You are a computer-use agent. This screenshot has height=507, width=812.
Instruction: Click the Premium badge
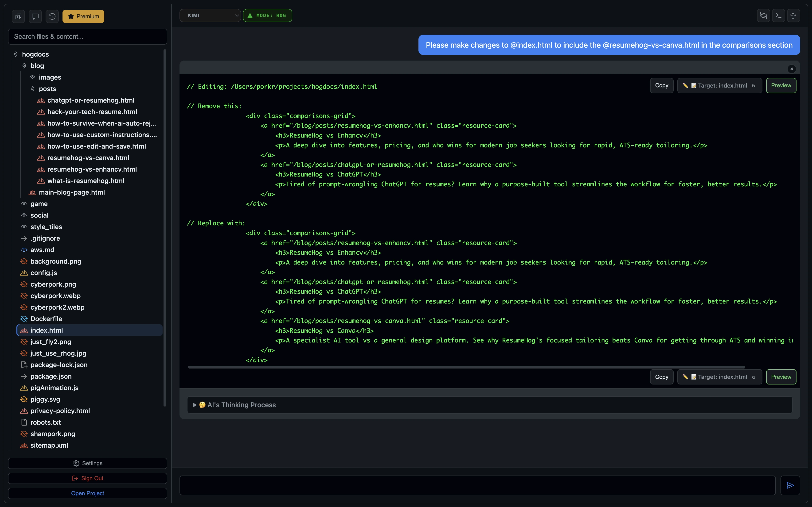(83, 16)
